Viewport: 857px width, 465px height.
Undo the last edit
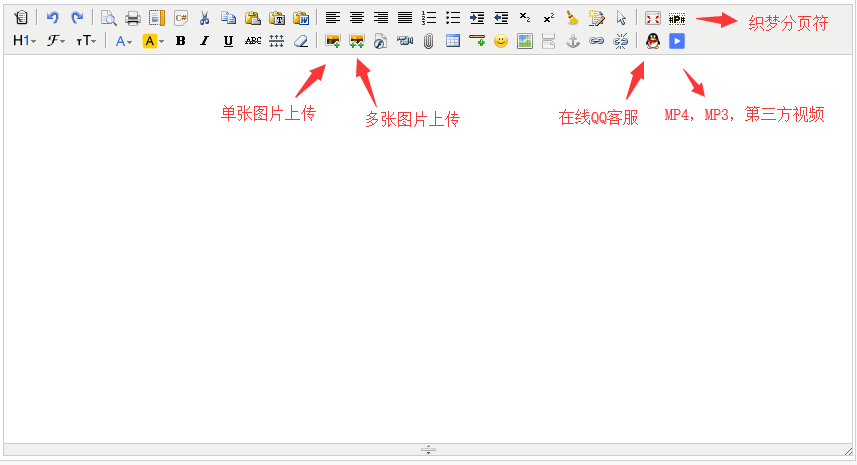click(x=52, y=17)
